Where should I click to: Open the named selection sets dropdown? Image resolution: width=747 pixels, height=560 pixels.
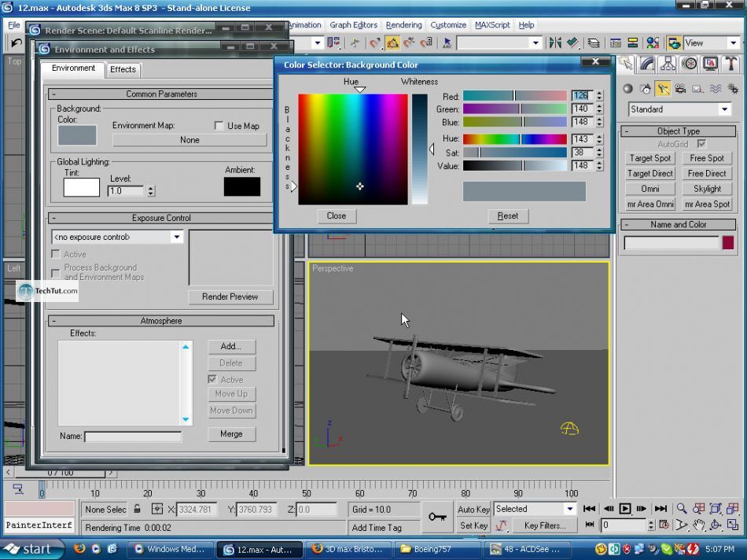pyautogui.click(x=535, y=43)
